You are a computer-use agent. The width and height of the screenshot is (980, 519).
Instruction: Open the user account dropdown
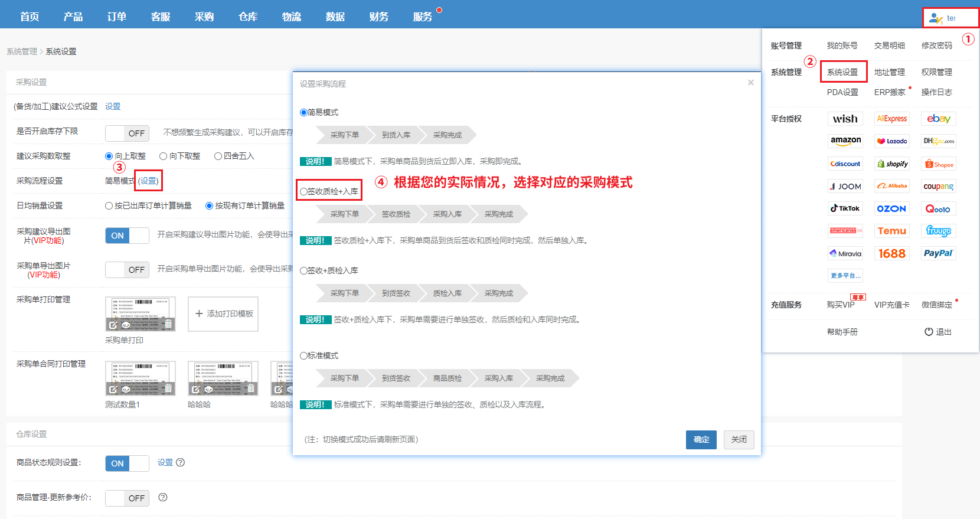[950, 18]
